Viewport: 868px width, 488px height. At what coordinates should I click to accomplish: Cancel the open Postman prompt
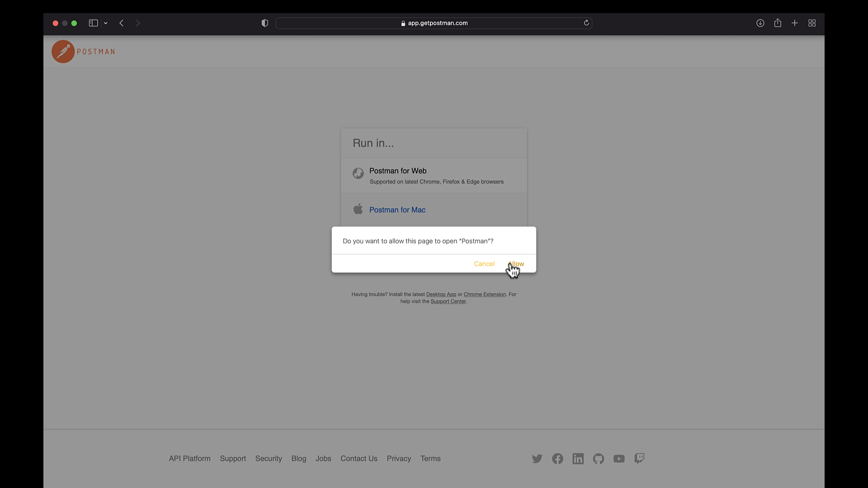[484, 263]
